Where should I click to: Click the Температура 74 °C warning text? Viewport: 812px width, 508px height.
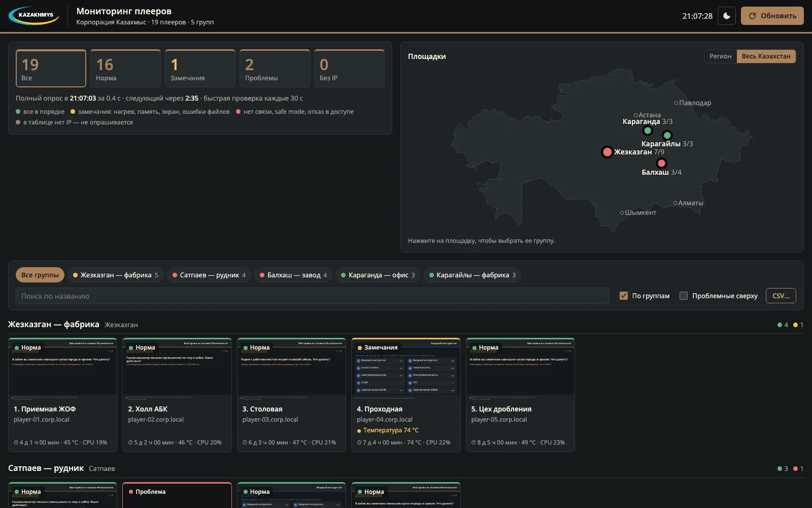click(391, 430)
